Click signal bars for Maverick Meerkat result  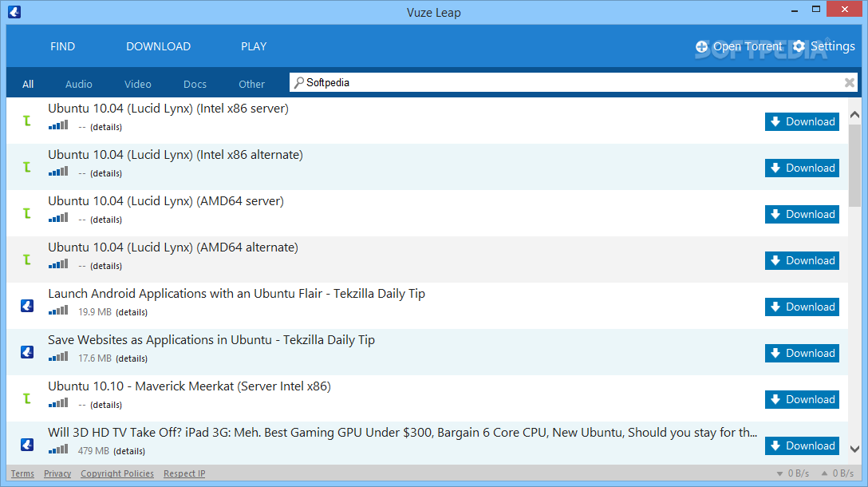(58, 403)
